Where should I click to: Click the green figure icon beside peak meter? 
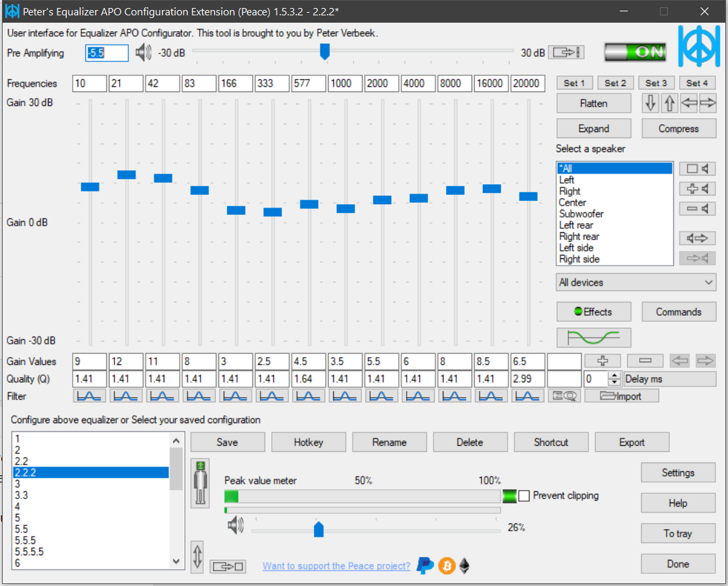pyautogui.click(x=200, y=483)
